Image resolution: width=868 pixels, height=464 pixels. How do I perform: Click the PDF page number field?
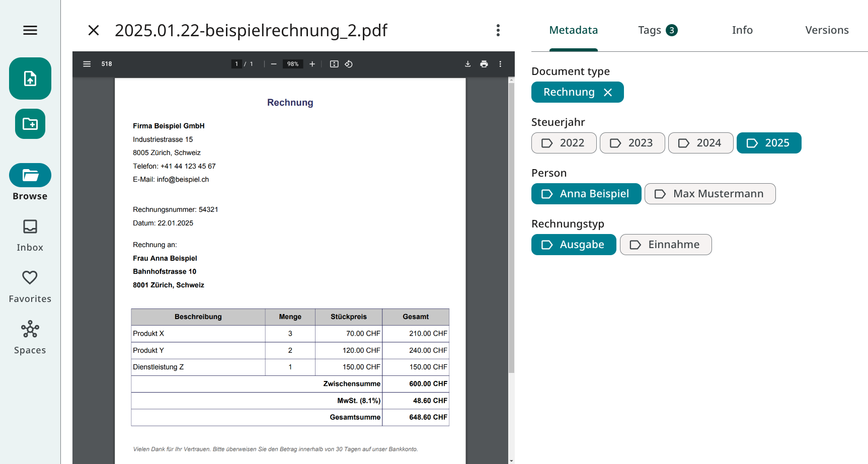click(x=236, y=64)
